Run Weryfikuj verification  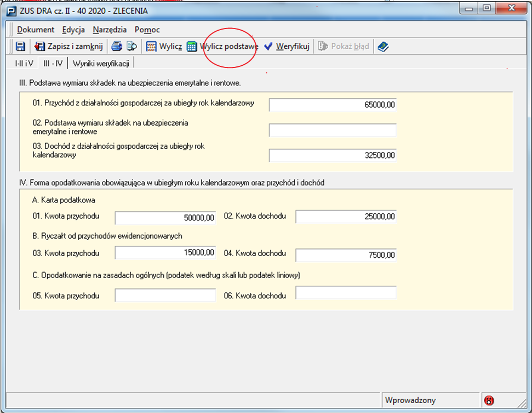(287, 47)
